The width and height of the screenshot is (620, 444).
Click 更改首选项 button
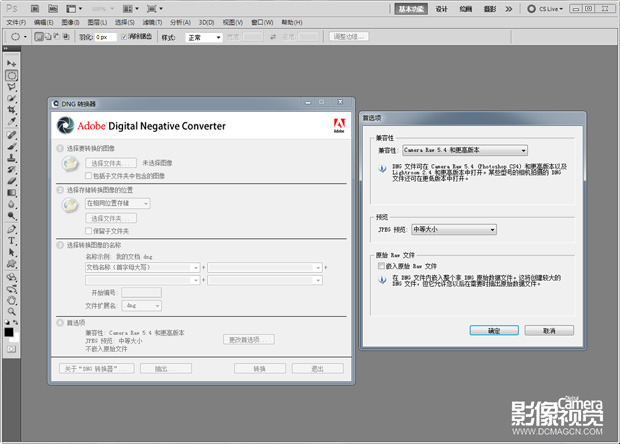[x=249, y=340]
